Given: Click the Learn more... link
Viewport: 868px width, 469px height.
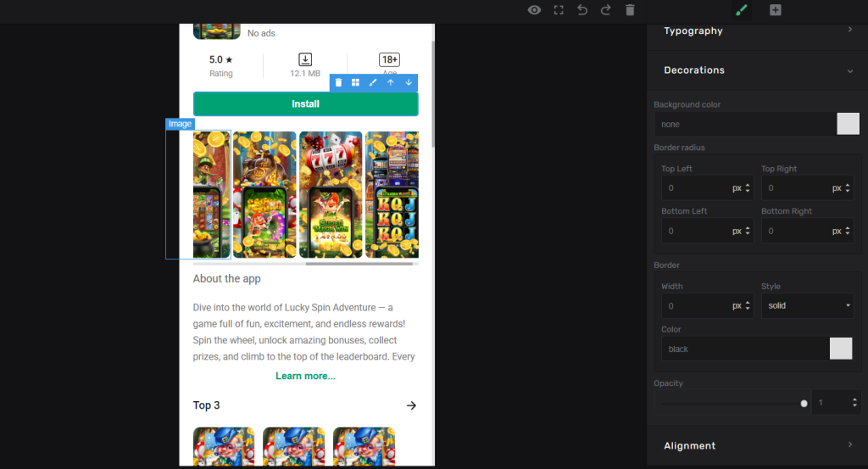Looking at the screenshot, I should coord(305,376).
